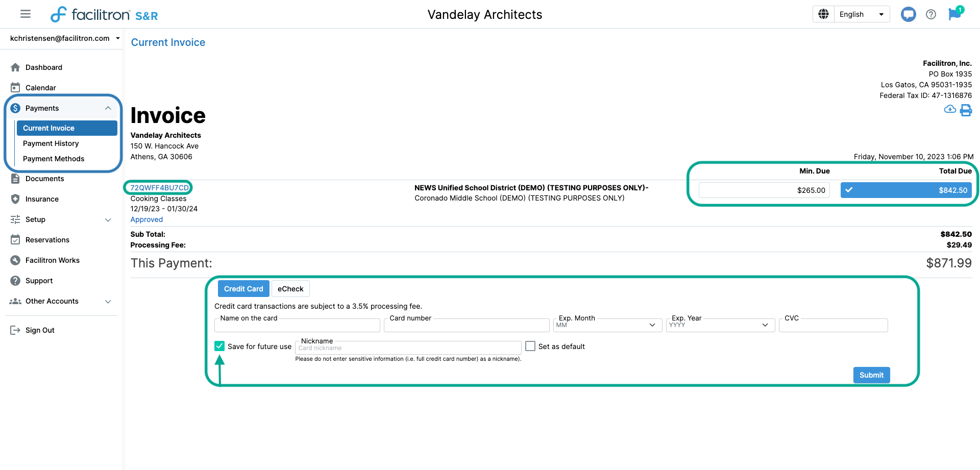The image size is (980, 470).
Task: Expand the Setup menu chevron
Action: pos(108,220)
